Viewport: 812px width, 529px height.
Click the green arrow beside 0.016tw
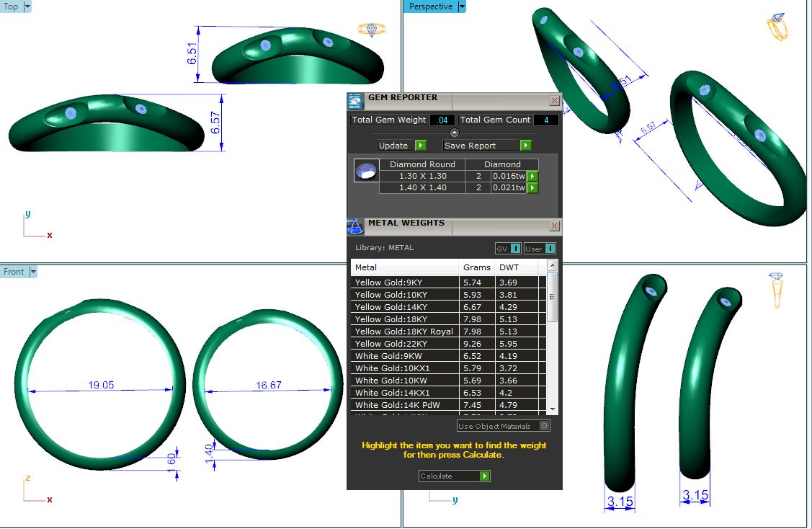tap(532, 176)
